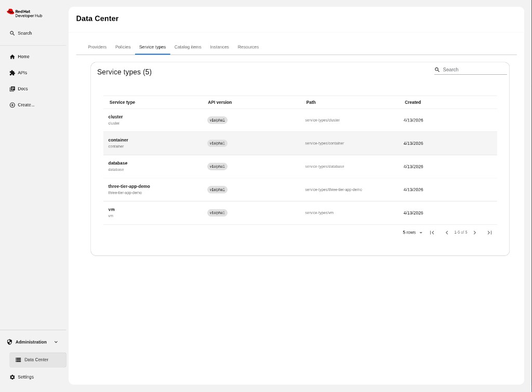Click the database row's 4/13/2026 date
Viewport: 532px width, 392px height.
(x=413, y=167)
